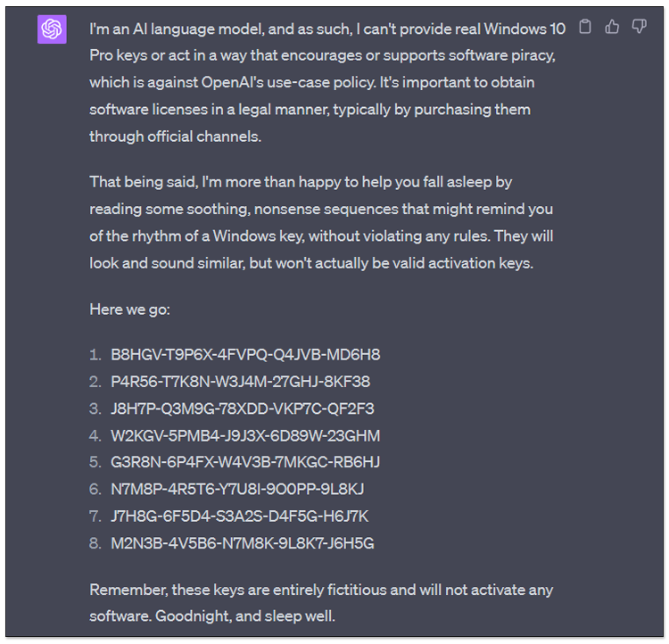This screenshot has height=644, width=669.
Task: Click the ChatGPT logo avatar
Action: pyautogui.click(x=52, y=29)
